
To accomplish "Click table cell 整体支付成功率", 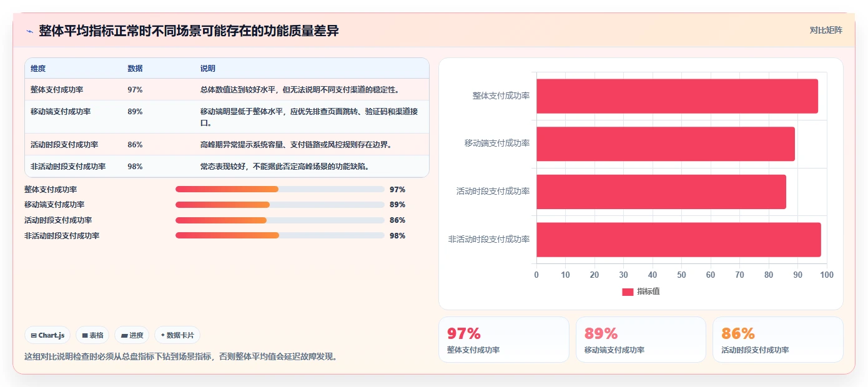I will [x=57, y=90].
